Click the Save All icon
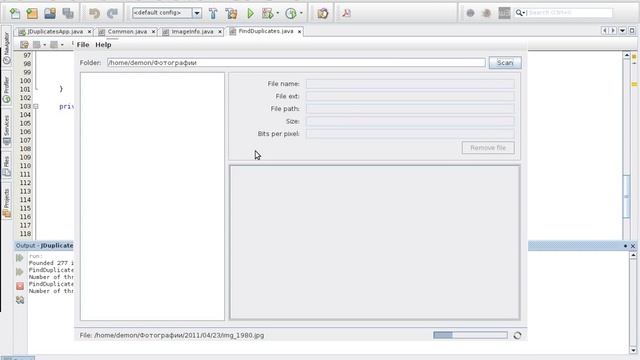 click(x=68, y=13)
